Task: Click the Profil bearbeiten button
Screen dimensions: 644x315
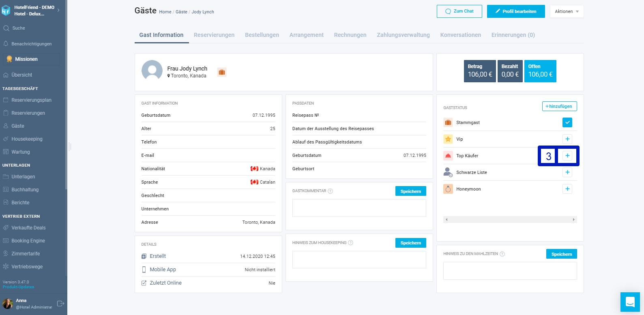Action: pos(516,11)
